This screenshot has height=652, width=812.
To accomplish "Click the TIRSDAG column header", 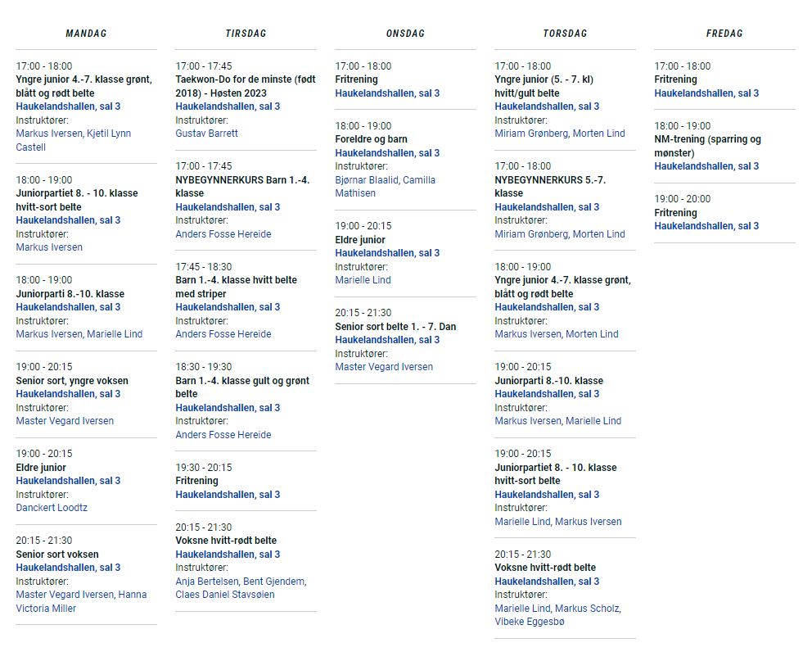I will point(246,33).
